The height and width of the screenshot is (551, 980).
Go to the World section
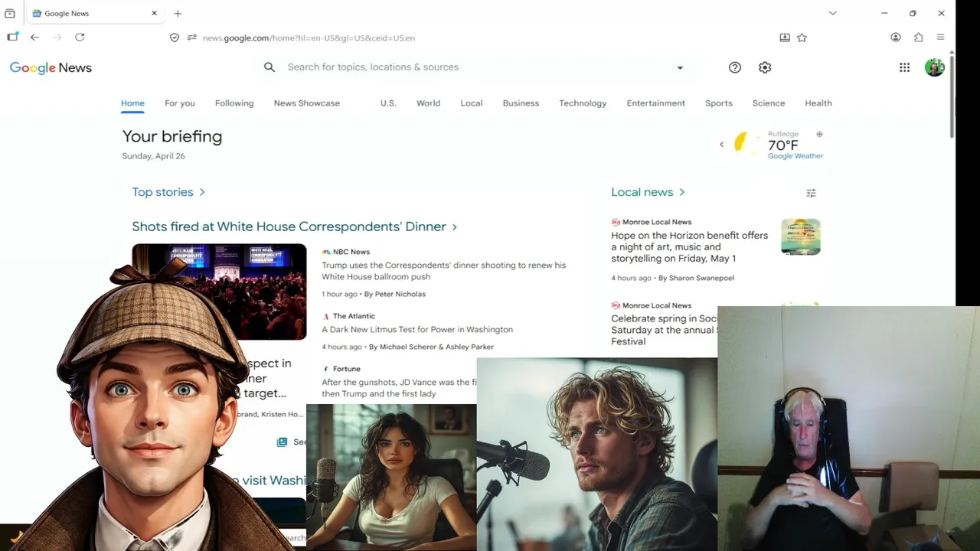(428, 103)
